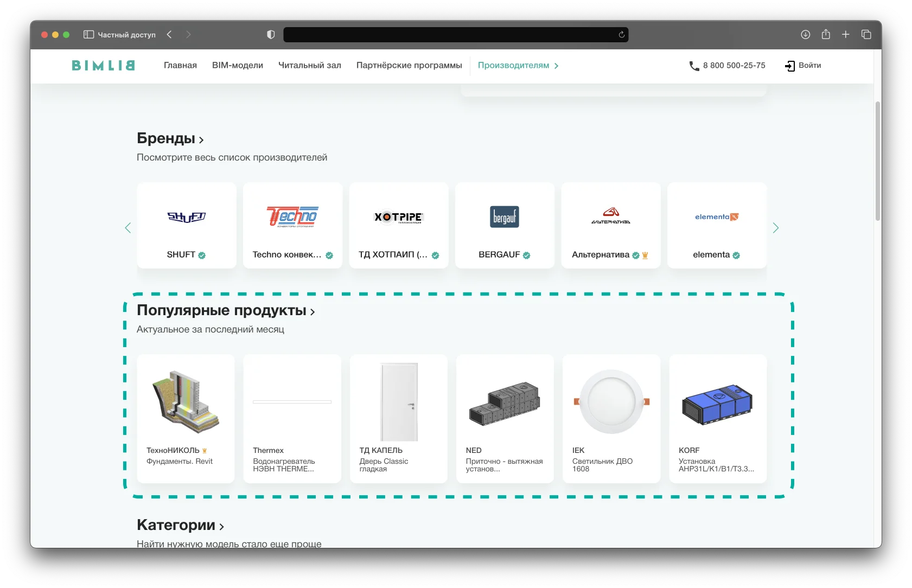
Task: Open the Читальный зал menu item
Action: click(x=310, y=65)
